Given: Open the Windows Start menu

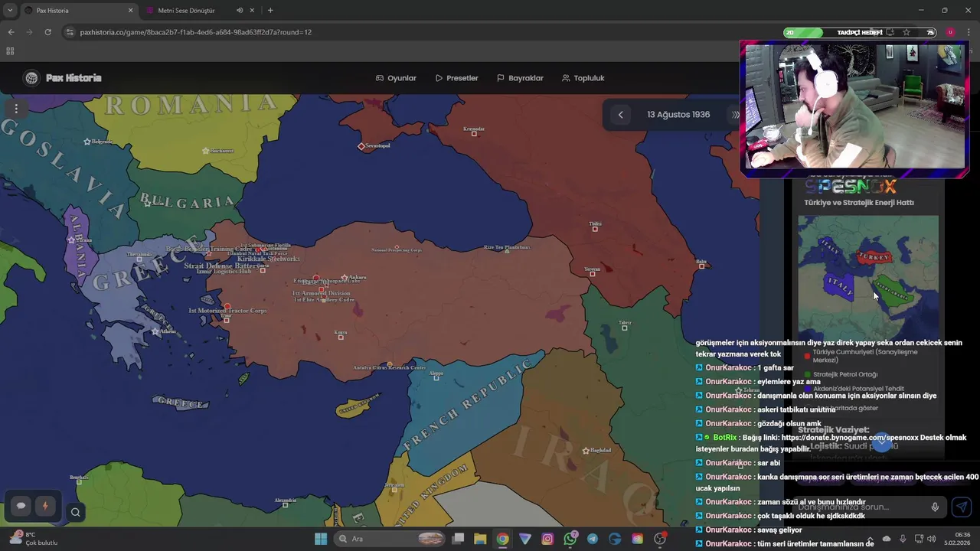Looking at the screenshot, I should pos(321,539).
